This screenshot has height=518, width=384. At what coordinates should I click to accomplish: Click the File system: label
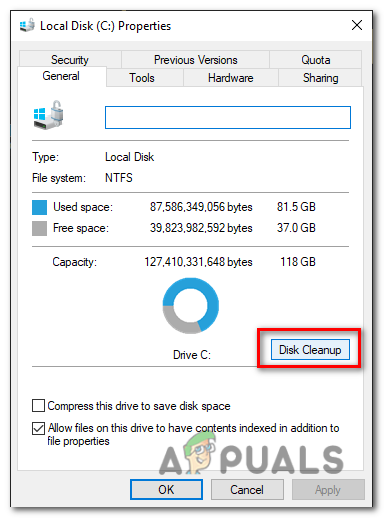point(59,178)
